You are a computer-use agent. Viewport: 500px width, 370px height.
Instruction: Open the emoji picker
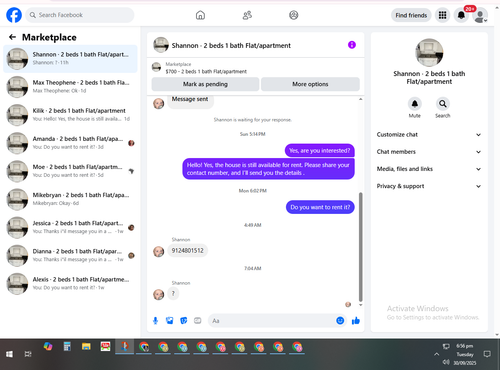[x=340, y=321]
